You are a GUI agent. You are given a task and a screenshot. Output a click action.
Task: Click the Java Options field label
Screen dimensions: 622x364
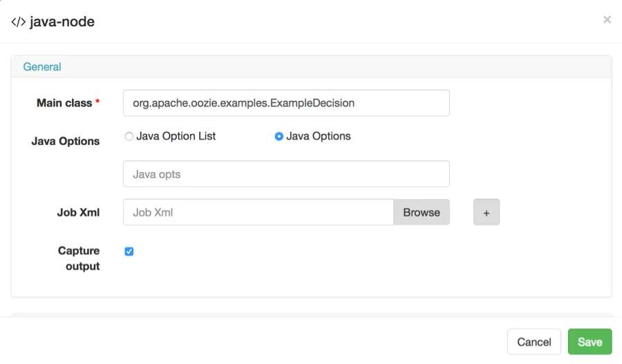tap(66, 141)
